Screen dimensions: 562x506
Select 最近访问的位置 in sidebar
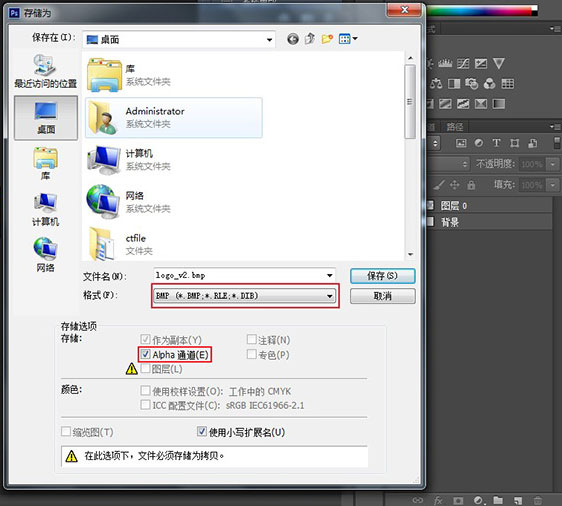46,71
